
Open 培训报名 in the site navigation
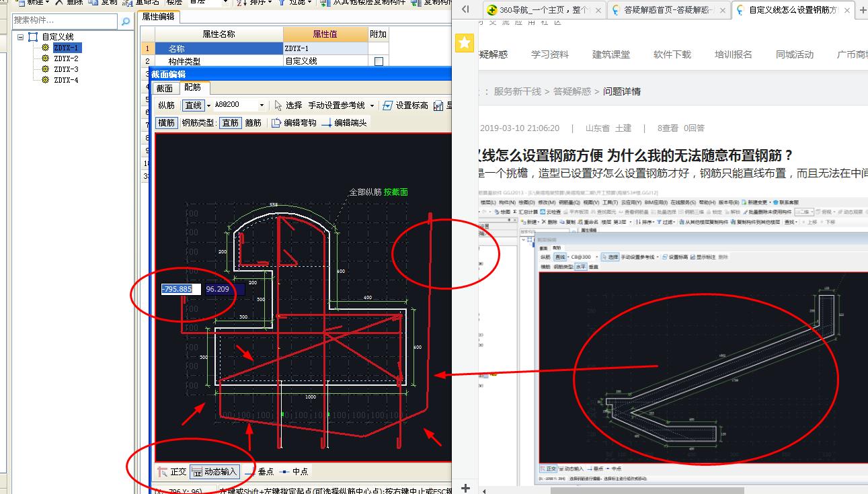click(733, 54)
